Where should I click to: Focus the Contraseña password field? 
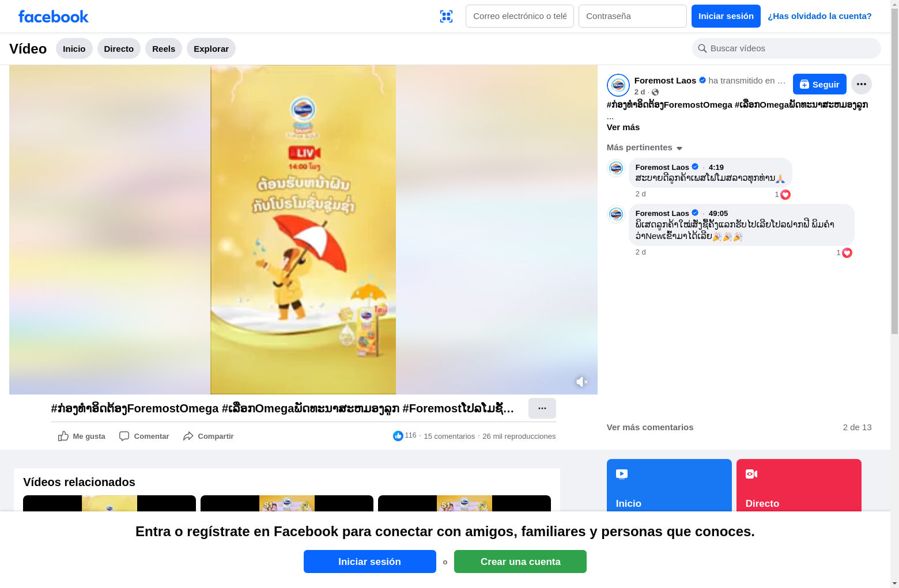click(x=633, y=16)
